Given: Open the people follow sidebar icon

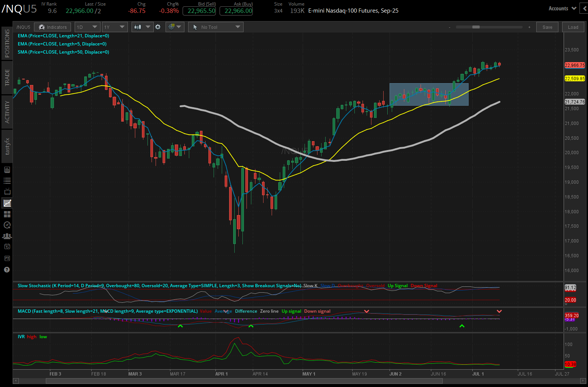Looking at the screenshot, I should click(7, 236).
